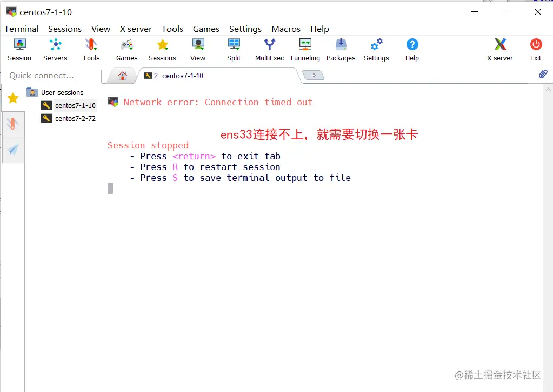The image size is (553, 392).
Task: Open the Help menu
Action: tap(319, 29)
